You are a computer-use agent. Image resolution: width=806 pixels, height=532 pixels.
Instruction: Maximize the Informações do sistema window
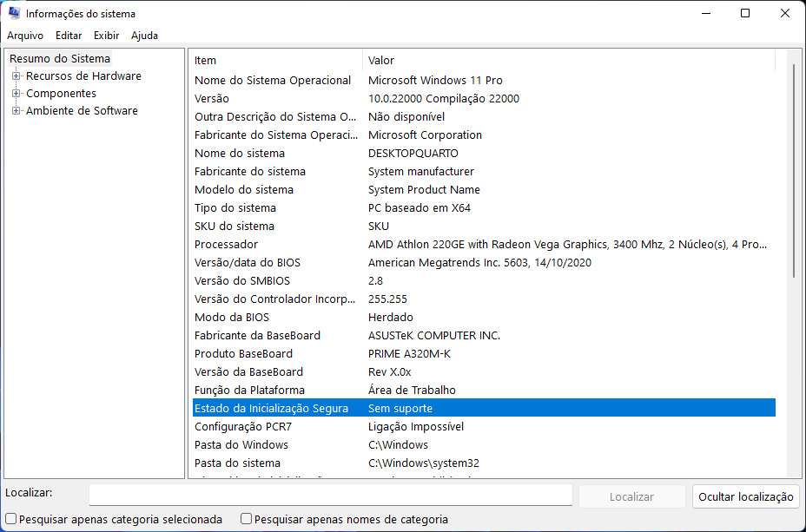(745, 13)
